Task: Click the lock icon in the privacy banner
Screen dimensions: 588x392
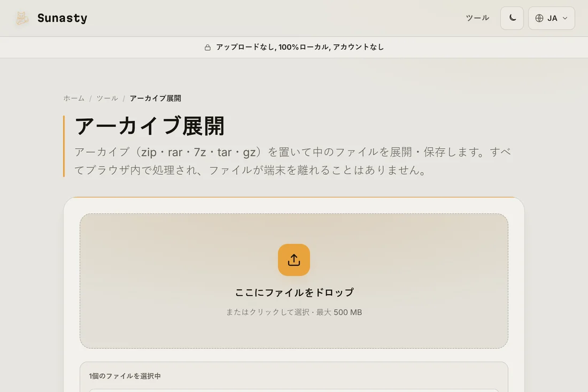Action: pyautogui.click(x=207, y=47)
